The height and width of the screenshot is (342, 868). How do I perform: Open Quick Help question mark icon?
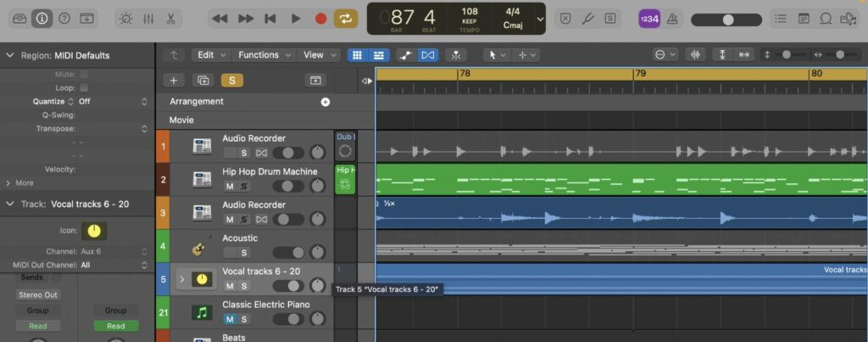coord(64,19)
